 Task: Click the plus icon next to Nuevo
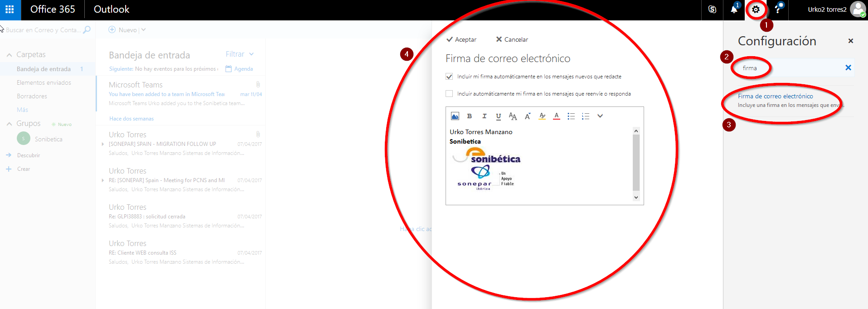tap(112, 29)
